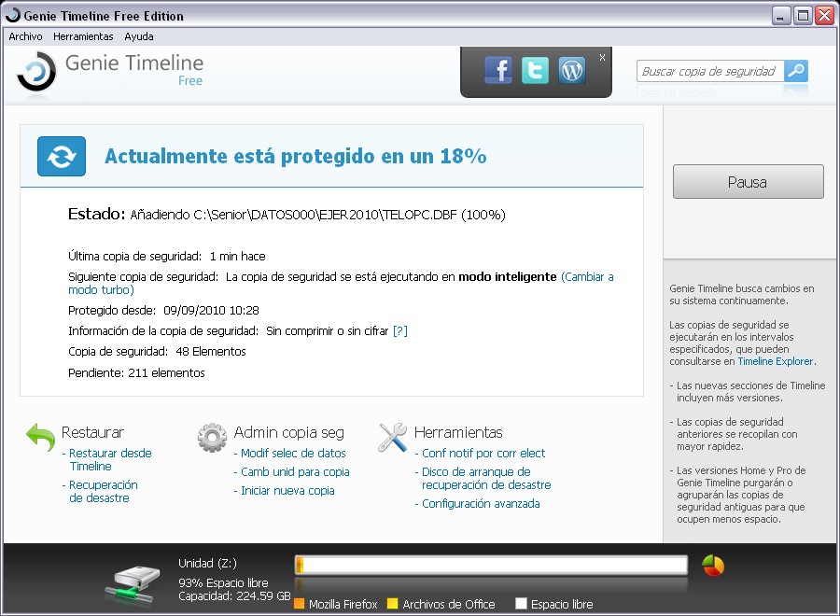Click the Unidad (Z:) label
The image size is (840, 616).
pos(207,563)
